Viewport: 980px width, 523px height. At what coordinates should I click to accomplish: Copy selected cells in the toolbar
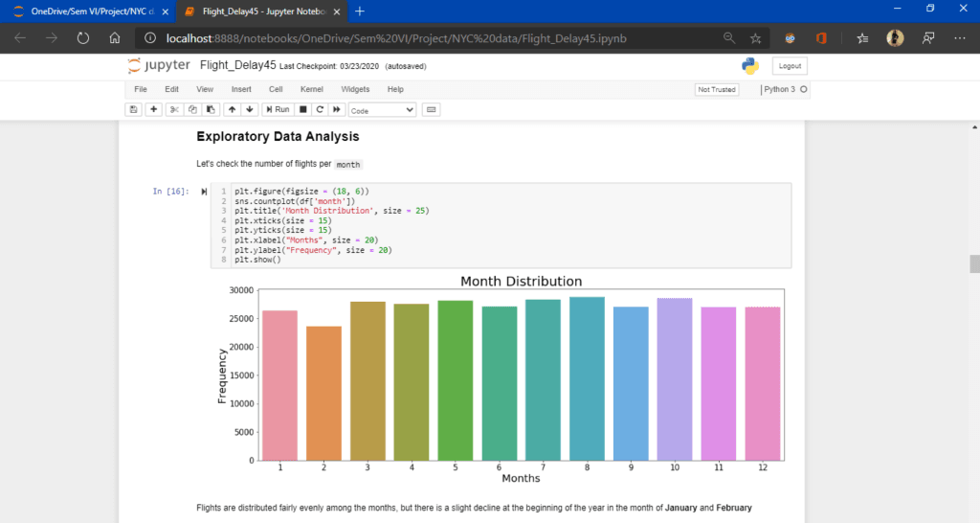pyautogui.click(x=192, y=109)
